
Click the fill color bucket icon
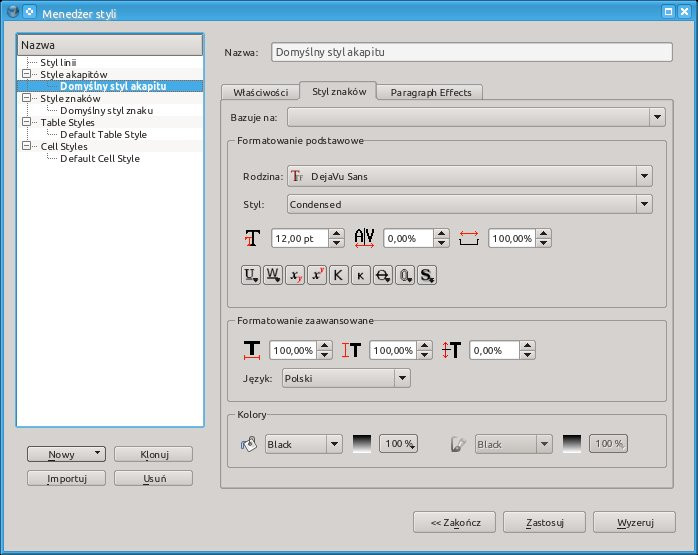click(x=249, y=444)
